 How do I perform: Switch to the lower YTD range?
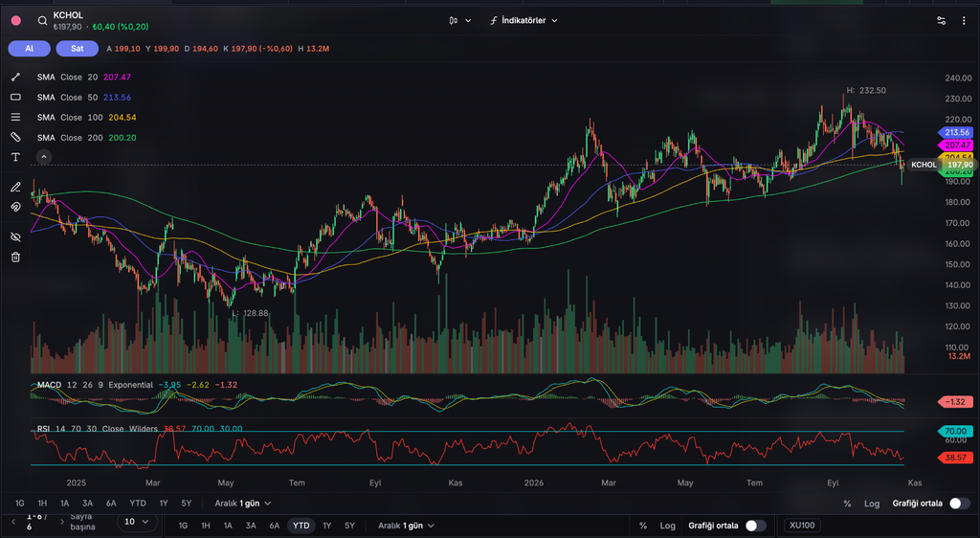coord(301,526)
